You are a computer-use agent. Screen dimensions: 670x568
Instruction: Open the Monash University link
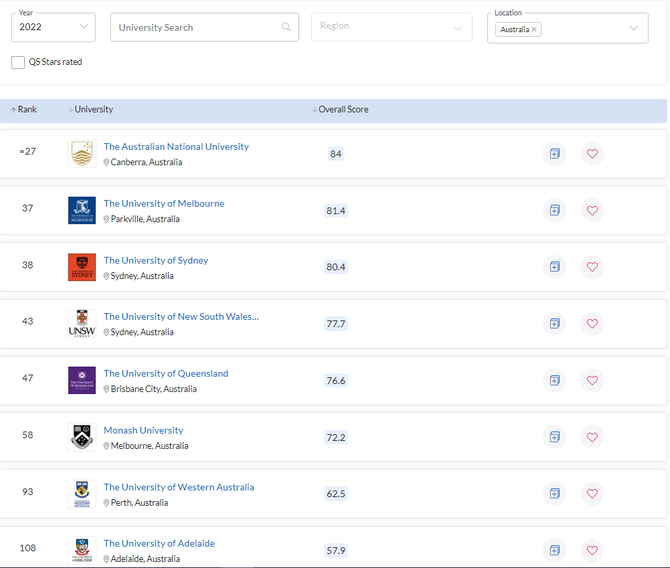pyautogui.click(x=143, y=430)
